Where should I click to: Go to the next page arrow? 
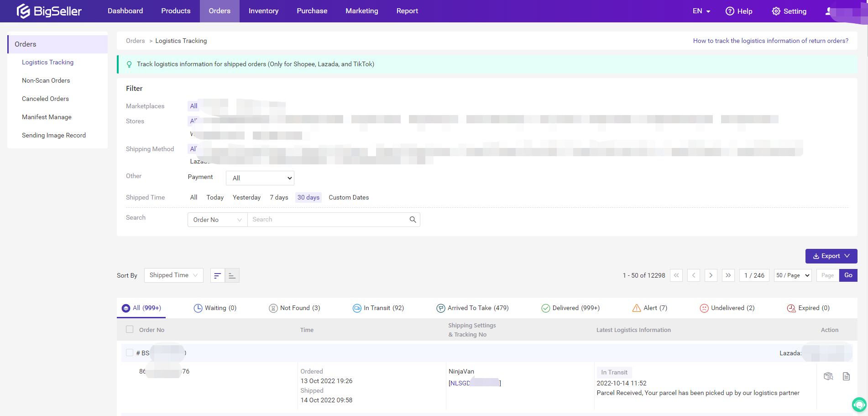click(x=711, y=275)
